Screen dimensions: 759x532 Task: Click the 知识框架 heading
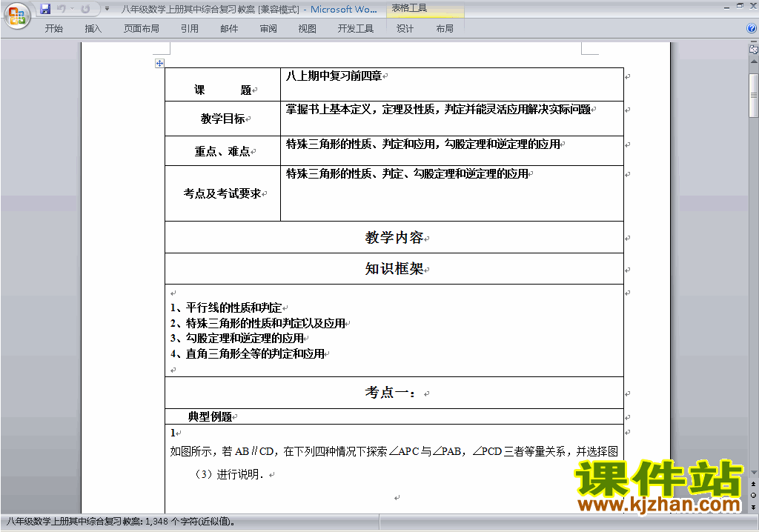point(394,269)
